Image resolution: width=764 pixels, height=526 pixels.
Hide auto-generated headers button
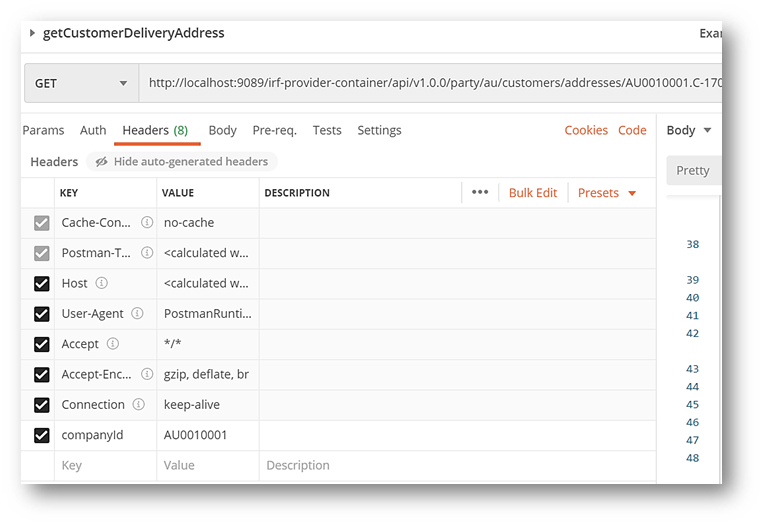181,162
